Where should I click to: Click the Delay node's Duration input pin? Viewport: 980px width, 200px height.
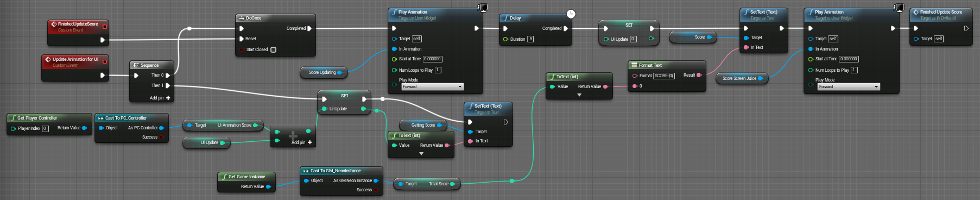tap(505, 39)
